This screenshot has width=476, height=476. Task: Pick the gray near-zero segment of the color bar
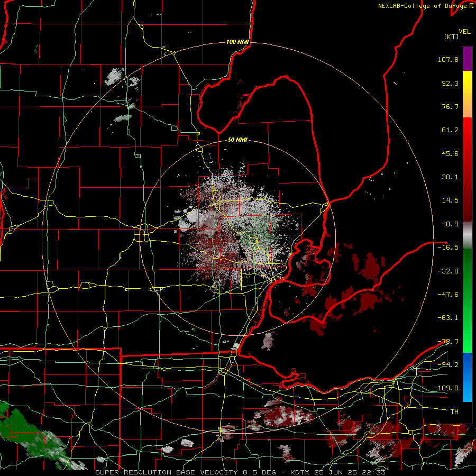click(467, 235)
